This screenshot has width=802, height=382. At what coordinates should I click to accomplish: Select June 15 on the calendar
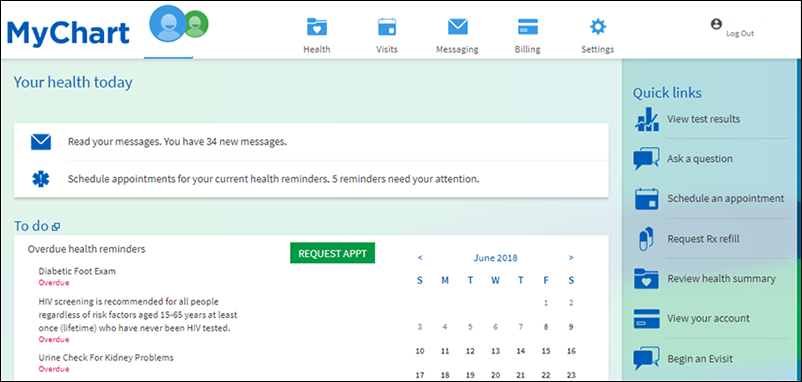pos(546,351)
